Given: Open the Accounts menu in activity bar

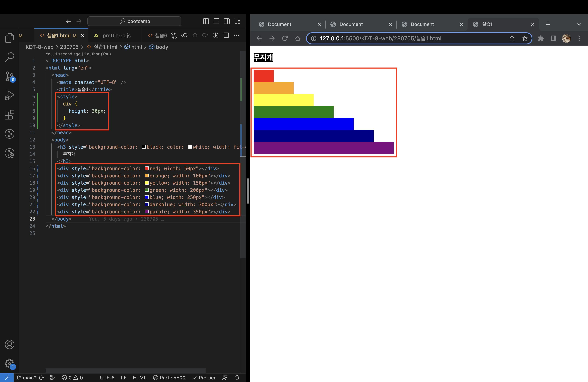Looking at the screenshot, I should point(9,344).
